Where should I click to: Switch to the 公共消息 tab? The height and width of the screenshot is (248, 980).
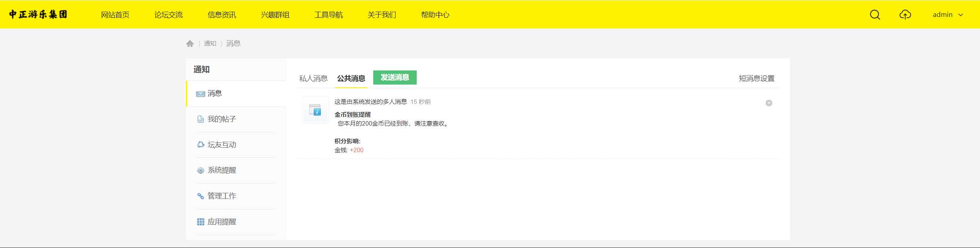pyautogui.click(x=351, y=79)
